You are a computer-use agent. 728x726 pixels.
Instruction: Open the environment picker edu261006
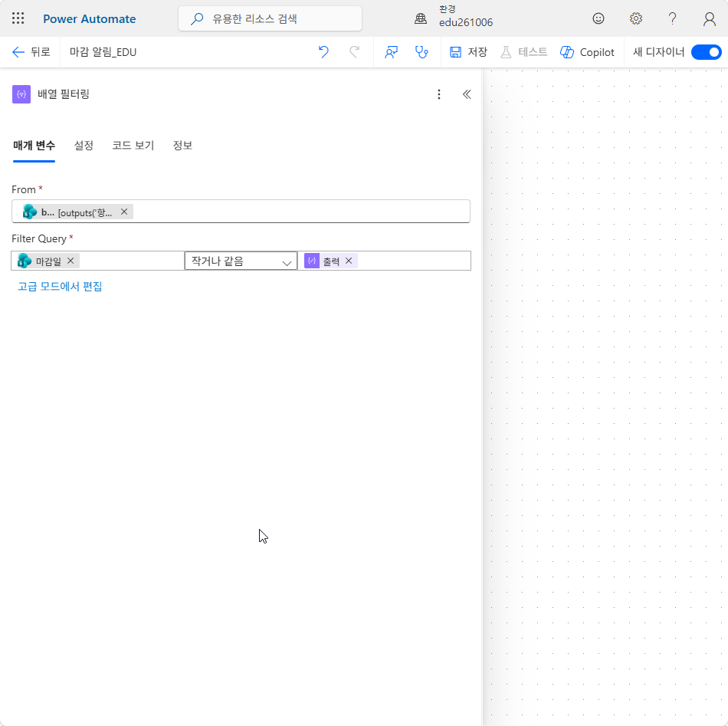[x=466, y=22]
